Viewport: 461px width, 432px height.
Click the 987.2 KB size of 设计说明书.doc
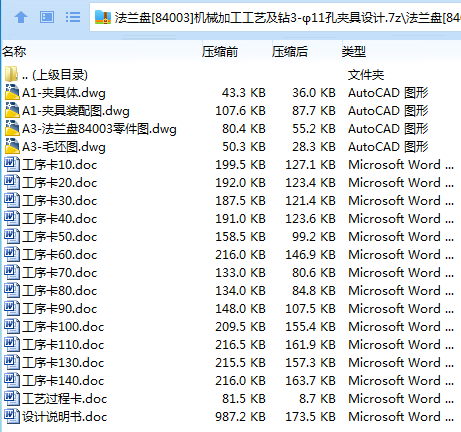pos(240,417)
